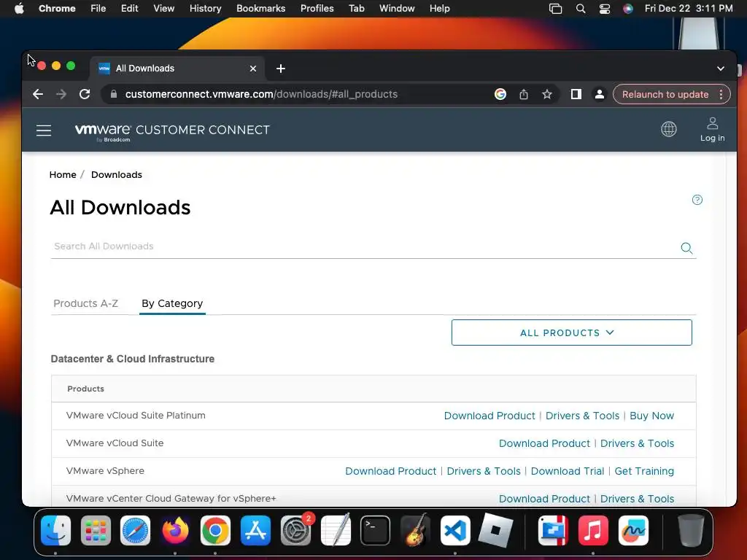This screenshot has height=560, width=747.
Task: Open Launchpad in the Dock
Action: tap(96, 530)
